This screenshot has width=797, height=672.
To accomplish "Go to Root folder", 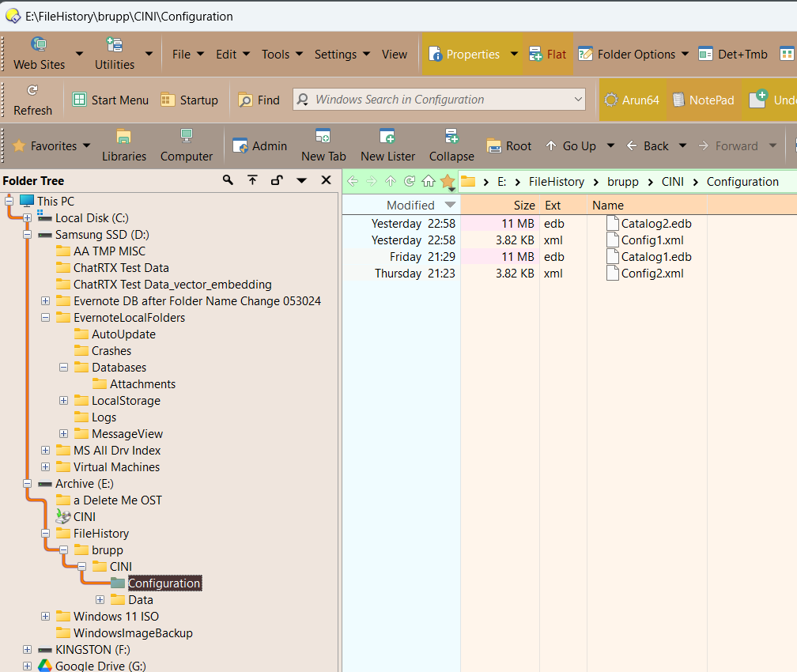I will tap(509, 146).
